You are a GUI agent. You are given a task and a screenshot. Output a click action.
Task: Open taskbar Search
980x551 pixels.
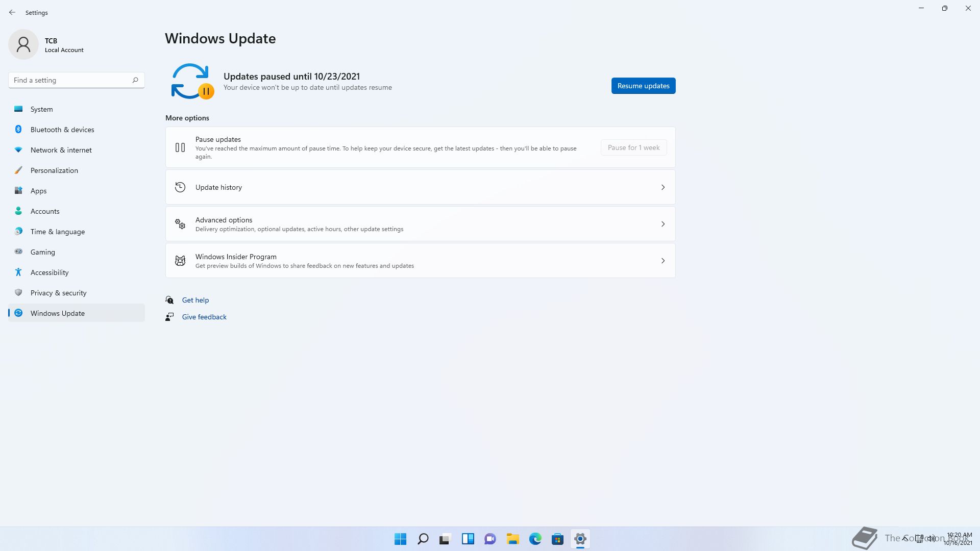[423, 539]
